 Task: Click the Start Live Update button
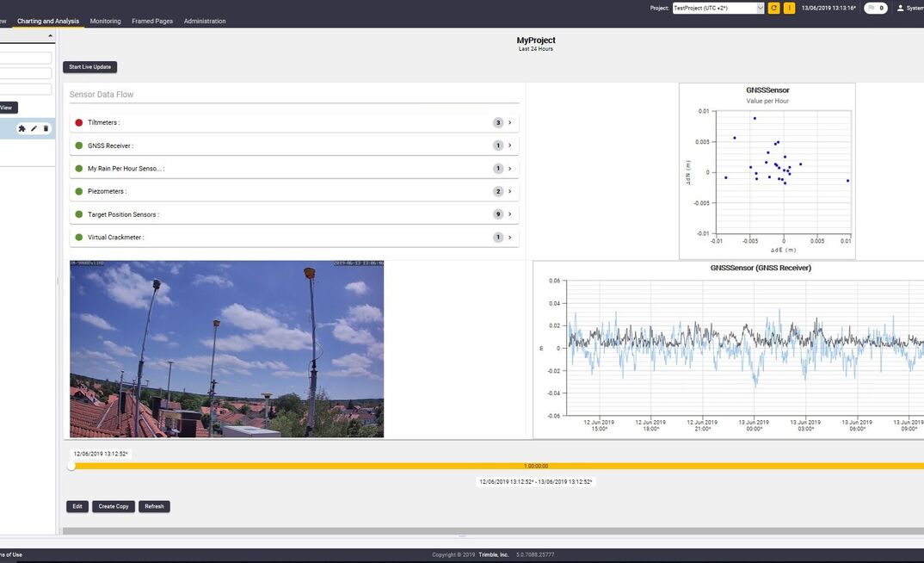(x=89, y=66)
